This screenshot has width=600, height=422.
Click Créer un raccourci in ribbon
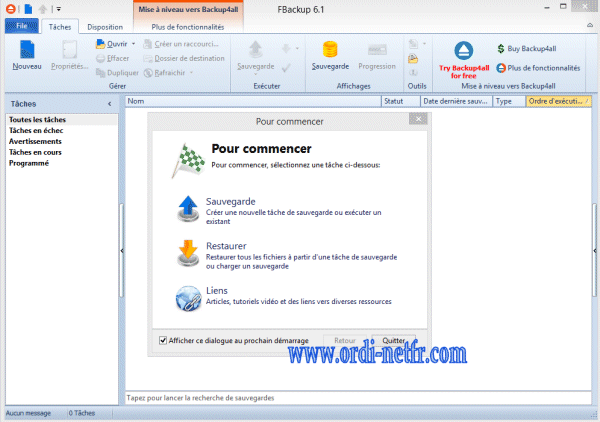pos(181,44)
